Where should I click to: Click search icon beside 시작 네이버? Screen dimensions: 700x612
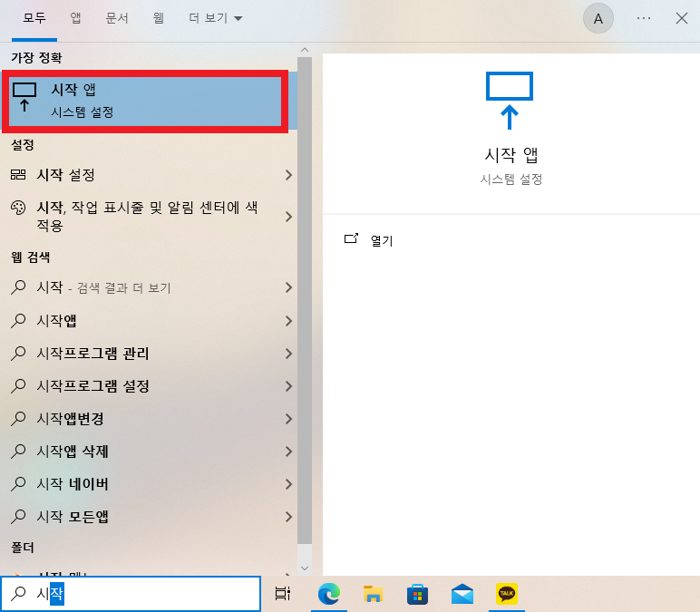(x=18, y=483)
